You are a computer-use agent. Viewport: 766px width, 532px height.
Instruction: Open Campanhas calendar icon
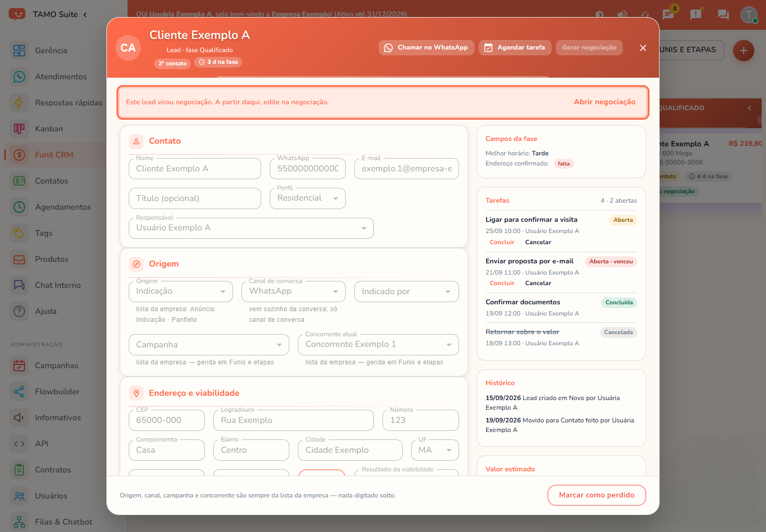19,365
